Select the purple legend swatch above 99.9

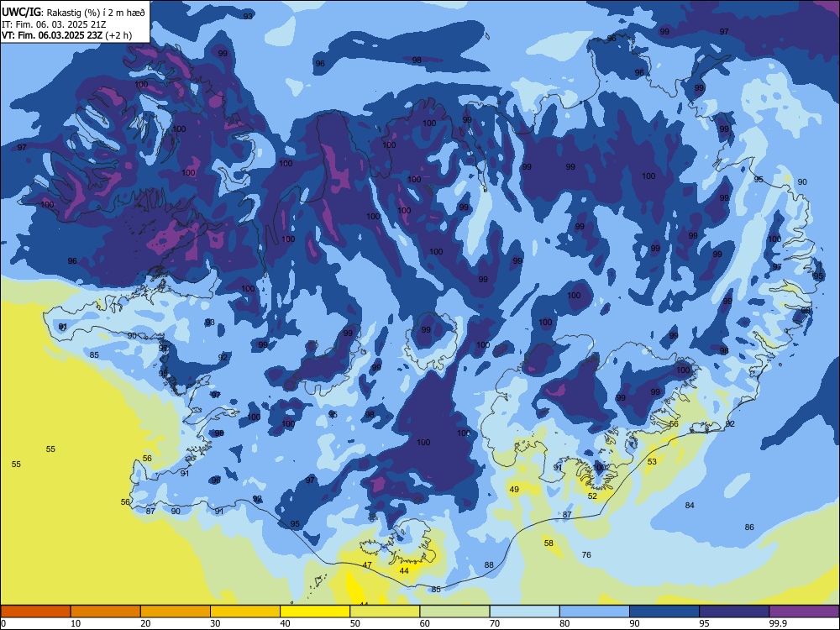[x=804, y=612]
